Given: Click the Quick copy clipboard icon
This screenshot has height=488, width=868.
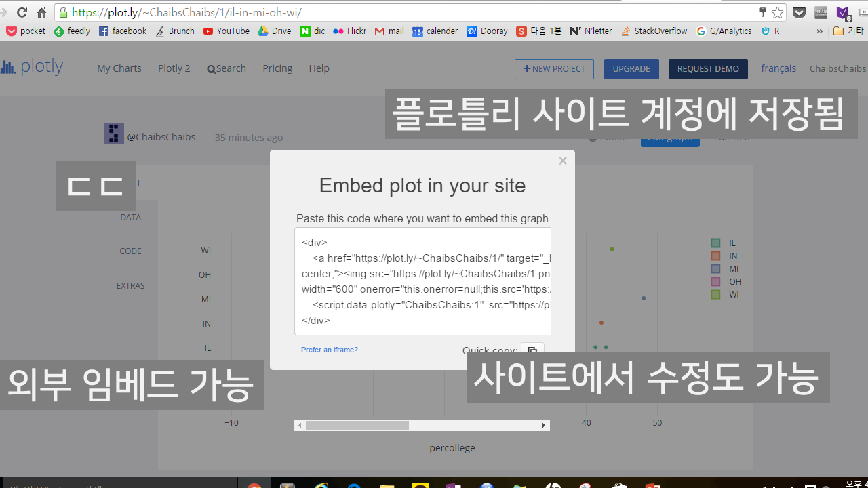Looking at the screenshot, I should [x=532, y=350].
